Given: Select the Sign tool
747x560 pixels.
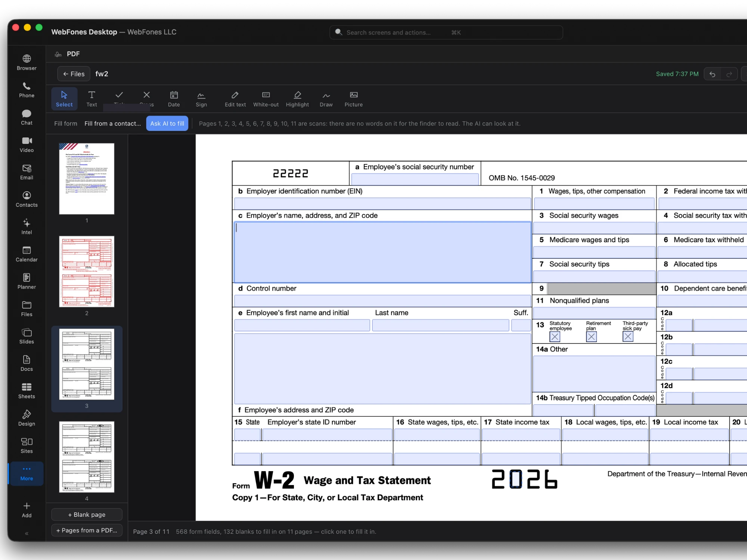Looking at the screenshot, I should coord(201,99).
